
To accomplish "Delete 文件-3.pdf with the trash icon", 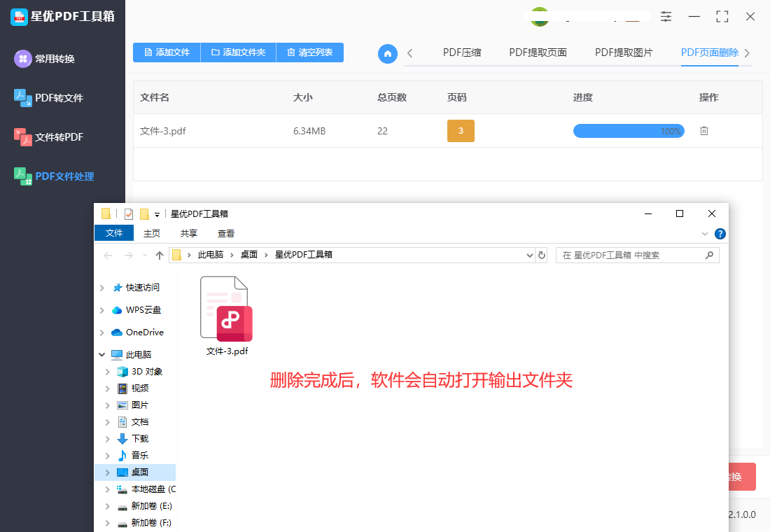I will pos(703,131).
